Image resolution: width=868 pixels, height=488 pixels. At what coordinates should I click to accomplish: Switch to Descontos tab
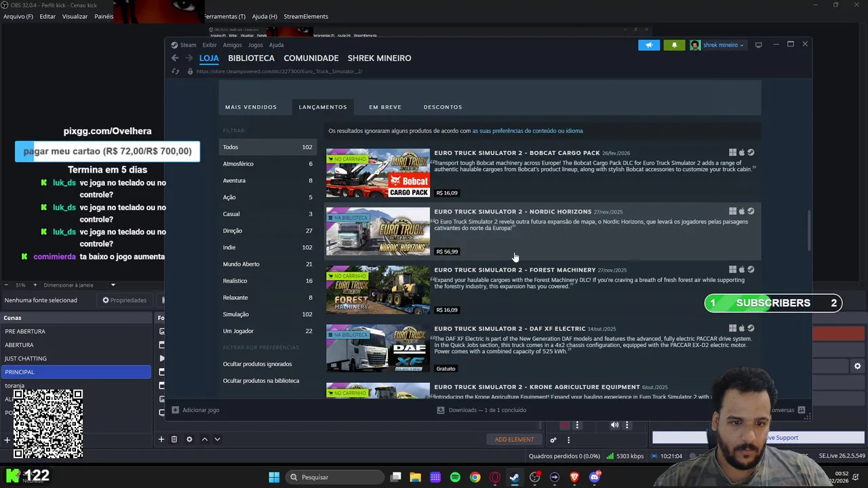[x=443, y=107]
